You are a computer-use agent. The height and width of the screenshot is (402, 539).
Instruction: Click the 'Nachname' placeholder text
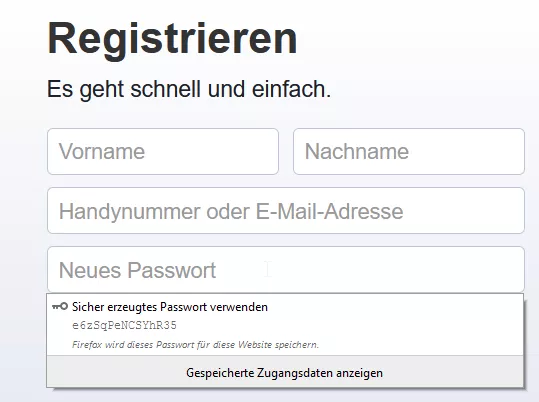point(356,151)
